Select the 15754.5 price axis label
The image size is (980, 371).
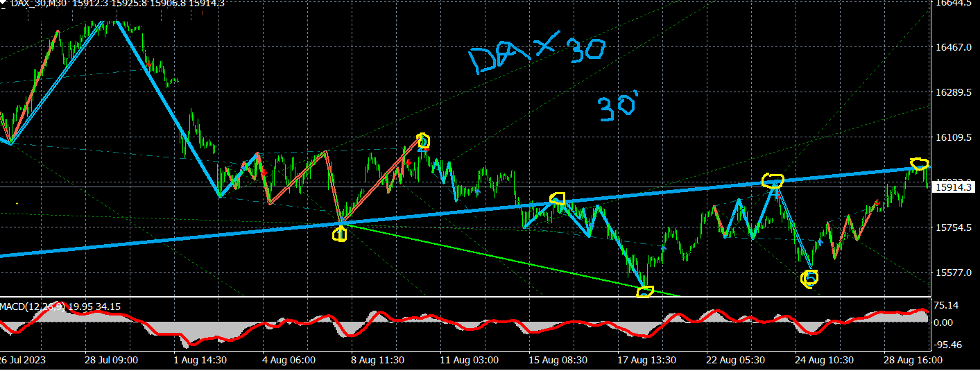tap(952, 227)
